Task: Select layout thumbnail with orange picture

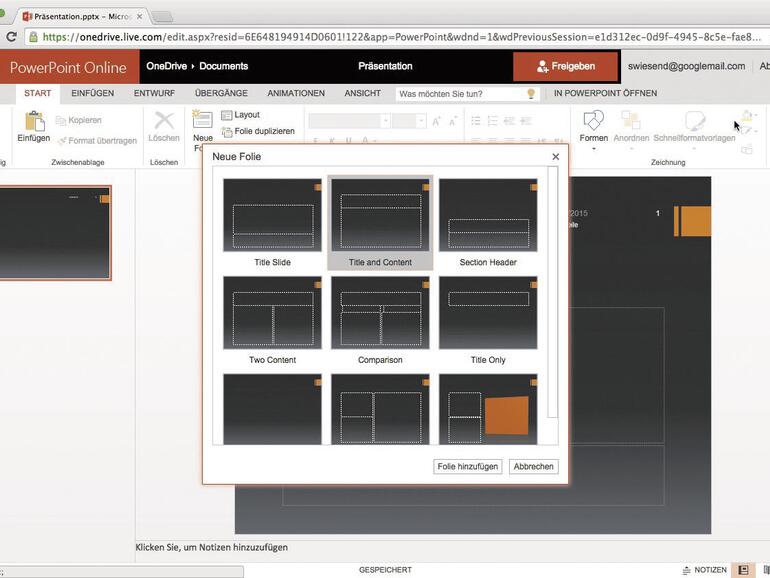Action: click(488, 410)
